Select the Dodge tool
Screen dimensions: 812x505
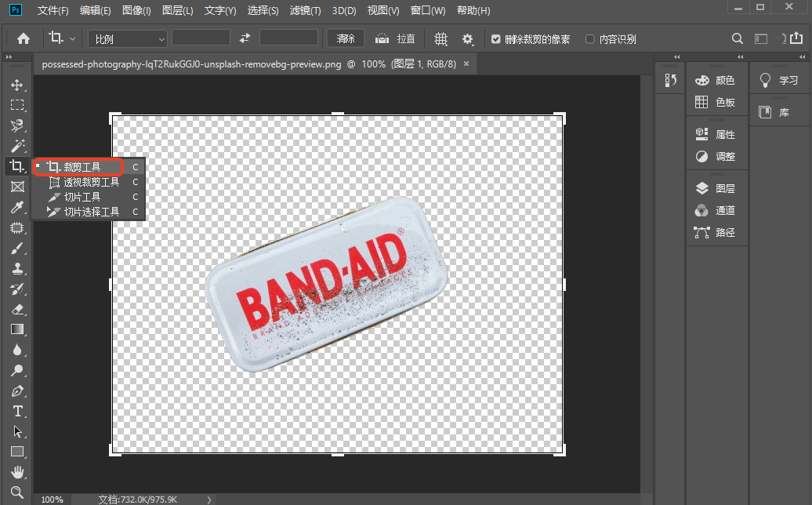pos(17,370)
